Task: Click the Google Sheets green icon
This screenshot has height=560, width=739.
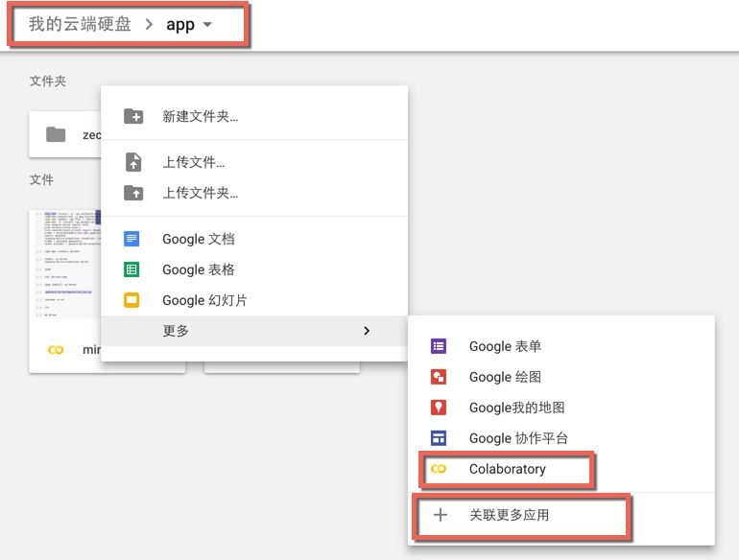Action: [131, 269]
